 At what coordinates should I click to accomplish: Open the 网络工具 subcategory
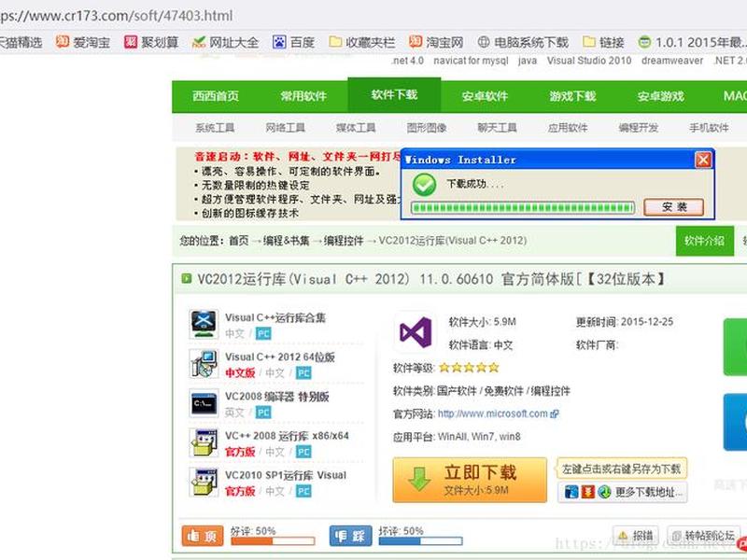tap(285, 128)
